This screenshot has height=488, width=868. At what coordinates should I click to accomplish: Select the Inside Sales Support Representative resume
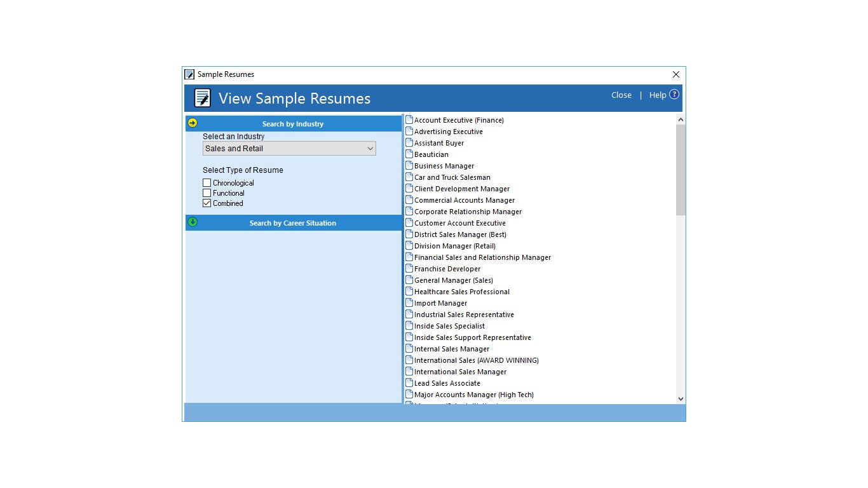tap(473, 337)
